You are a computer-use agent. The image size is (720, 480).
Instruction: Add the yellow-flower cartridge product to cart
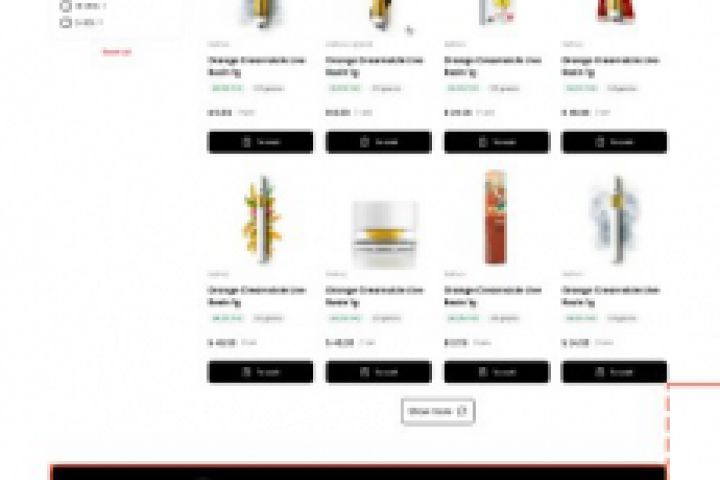pyautogui.click(x=260, y=372)
